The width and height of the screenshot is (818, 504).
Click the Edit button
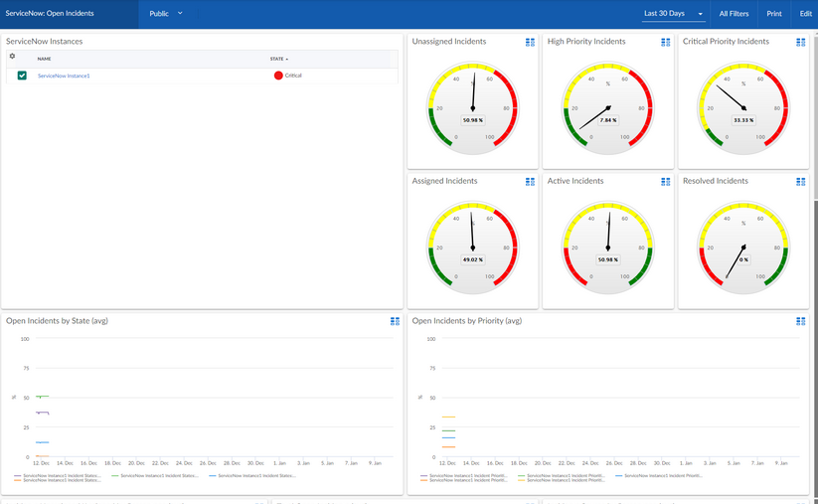(x=805, y=14)
